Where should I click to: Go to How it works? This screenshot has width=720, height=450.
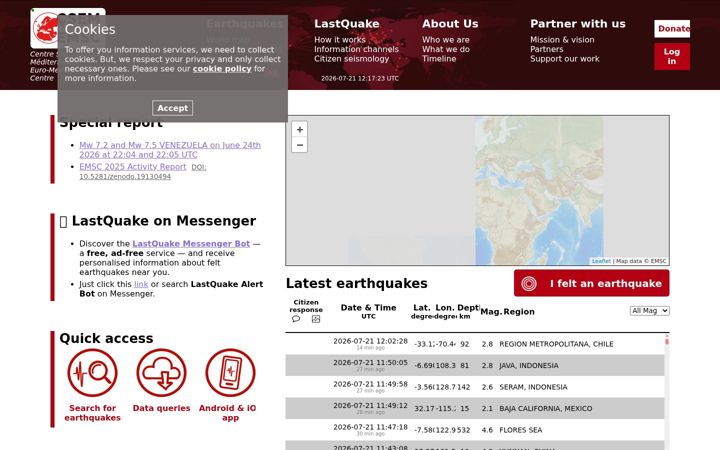click(x=340, y=40)
